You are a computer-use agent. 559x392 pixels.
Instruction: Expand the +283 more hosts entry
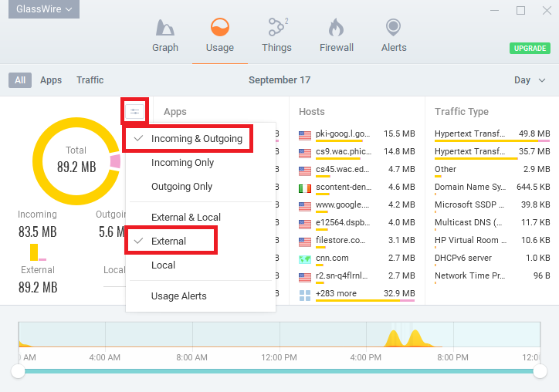tap(337, 294)
